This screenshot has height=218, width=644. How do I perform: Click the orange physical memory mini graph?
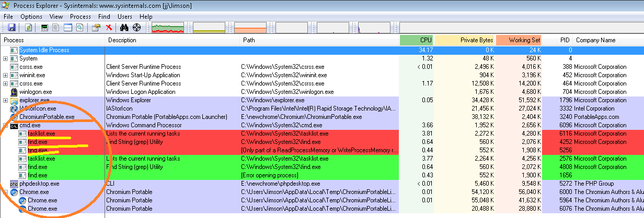coord(250,27)
